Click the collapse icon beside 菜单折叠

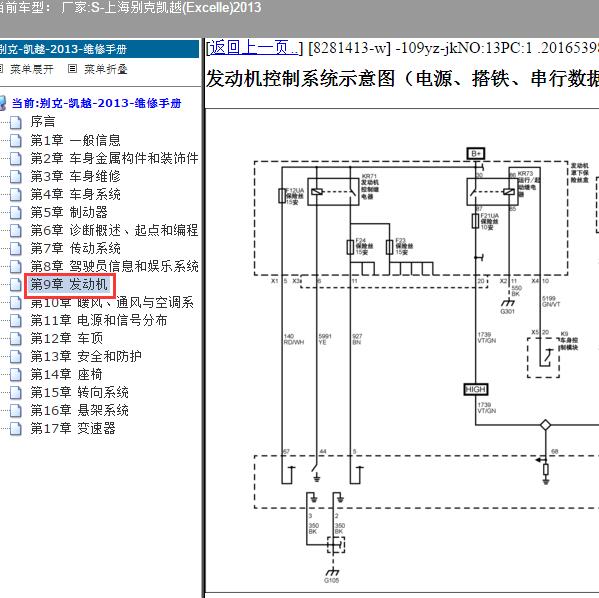(73, 69)
